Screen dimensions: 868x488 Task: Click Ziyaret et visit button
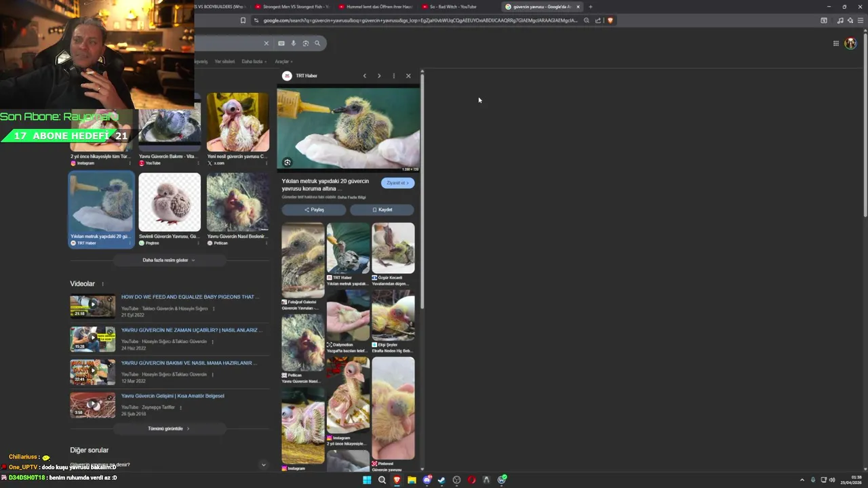click(x=397, y=183)
